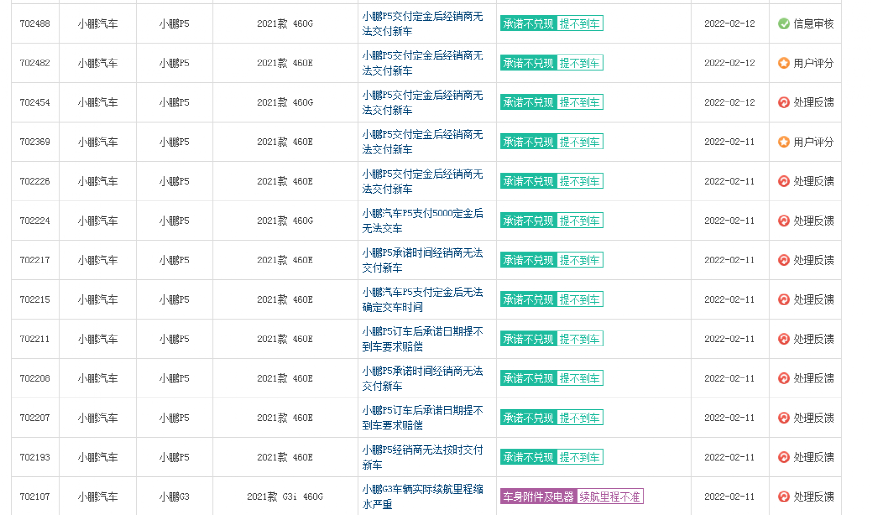Click 信息审核 status text in row 702488
The height and width of the screenshot is (515, 872).
tap(814, 24)
